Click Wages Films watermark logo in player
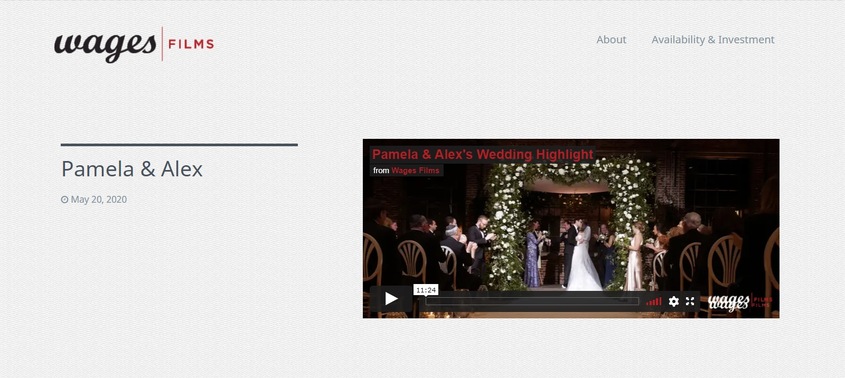 coord(739,302)
